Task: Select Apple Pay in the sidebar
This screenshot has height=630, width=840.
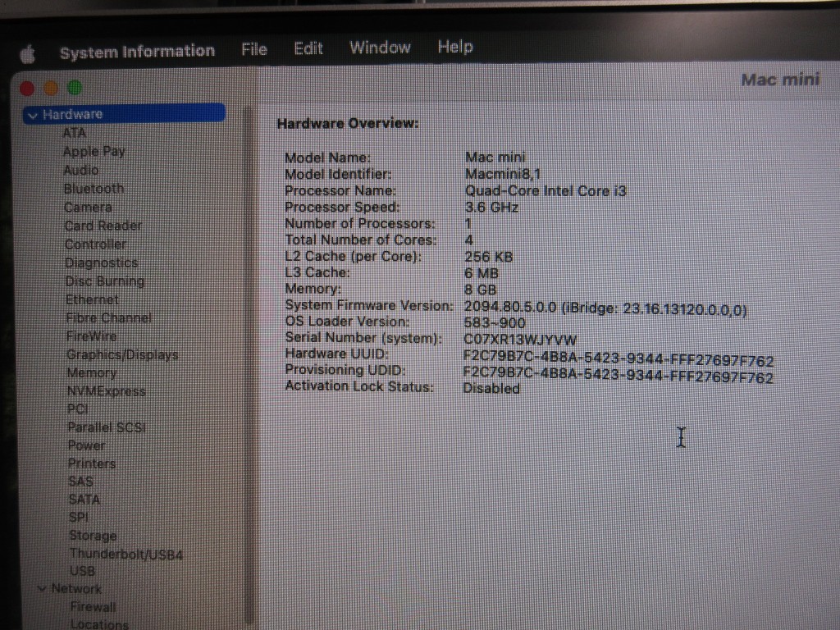Action: click(x=94, y=151)
